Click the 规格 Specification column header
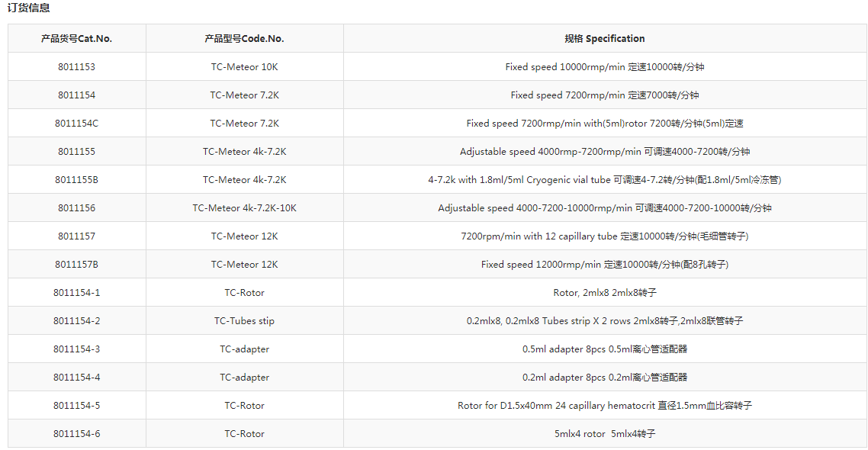The image size is (868, 450). tap(605, 38)
